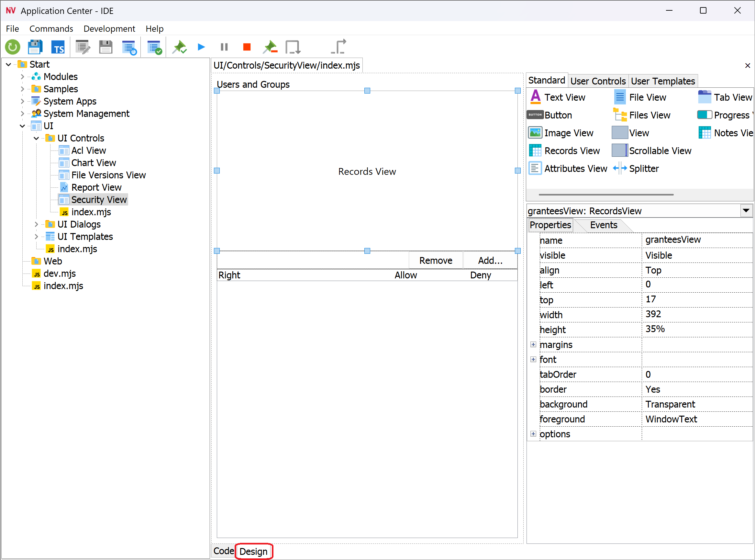Click the Remove button in the designer

(x=436, y=260)
